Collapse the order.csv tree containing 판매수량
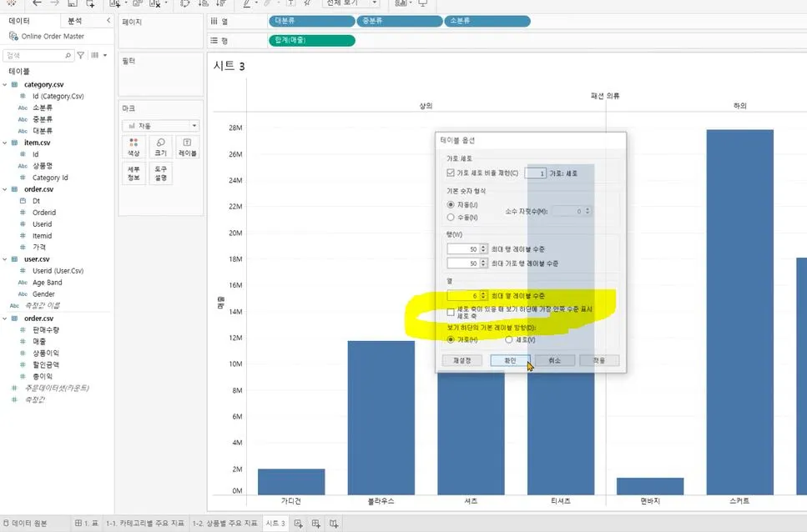Viewport: 807px width, 532px height. pos(5,319)
